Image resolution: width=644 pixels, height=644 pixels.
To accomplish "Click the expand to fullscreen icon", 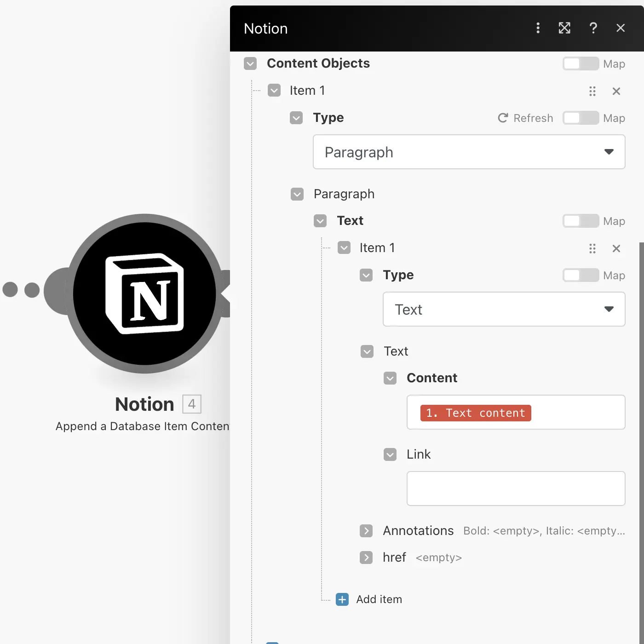I will tap(564, 28).
